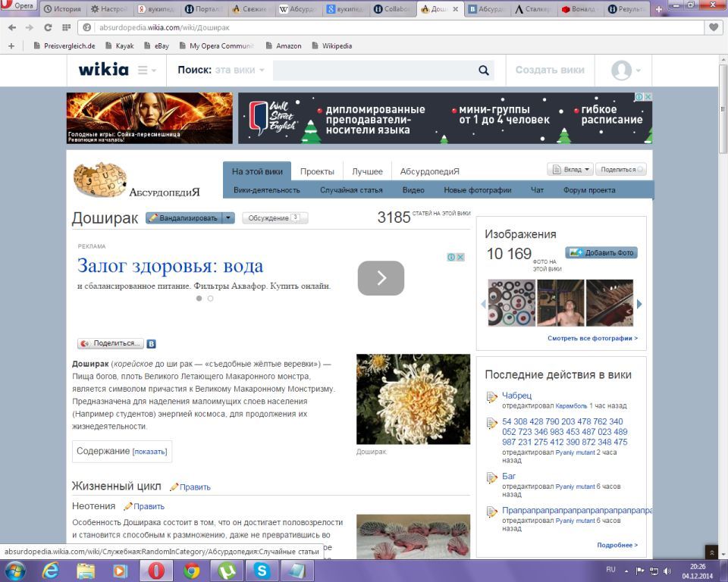Image resolution: width=728 pixels, height=582 pixels.
Task: Click previous arrow in the images carousel
Action: click(x=483, y=304)
